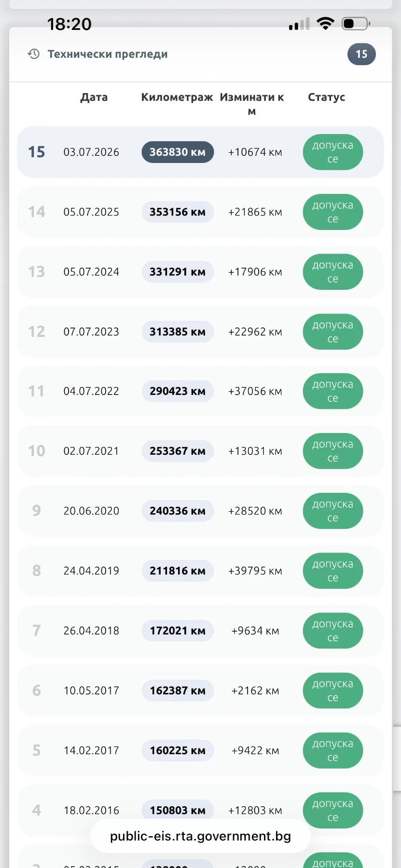Click the допуска се status for inspection 15
The height and width of the screenshot is (868, 401).
[x=333, y=152]
